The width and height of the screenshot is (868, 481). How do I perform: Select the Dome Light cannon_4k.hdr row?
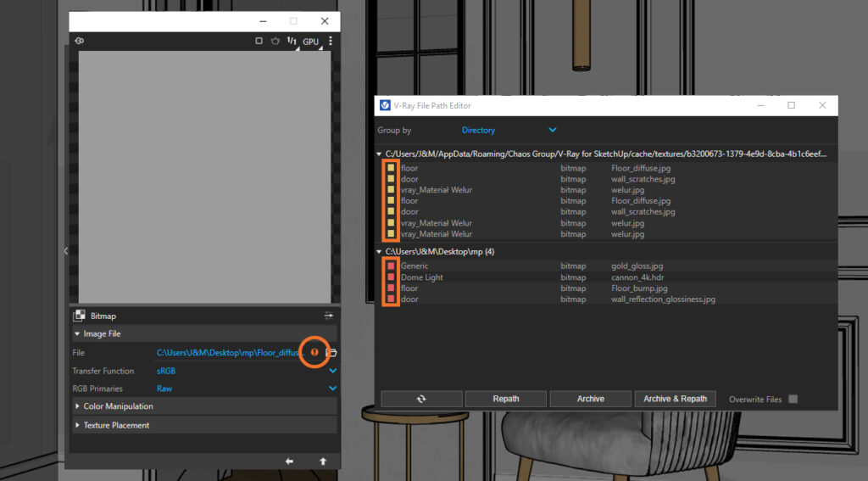pos(593,277)
